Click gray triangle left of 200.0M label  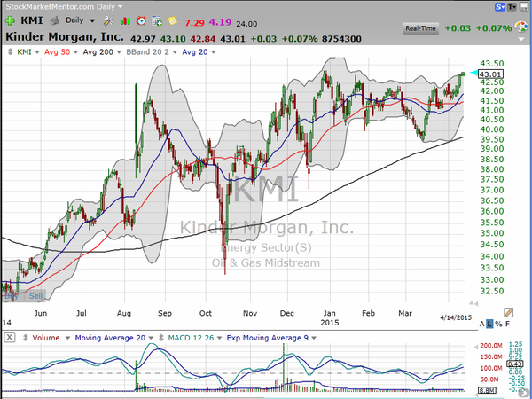point(476,347)
